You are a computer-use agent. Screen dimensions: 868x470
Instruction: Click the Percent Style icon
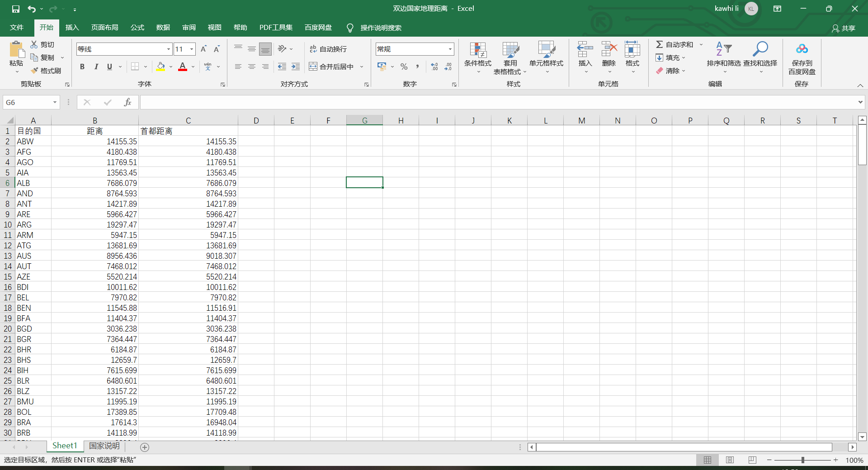404,66
